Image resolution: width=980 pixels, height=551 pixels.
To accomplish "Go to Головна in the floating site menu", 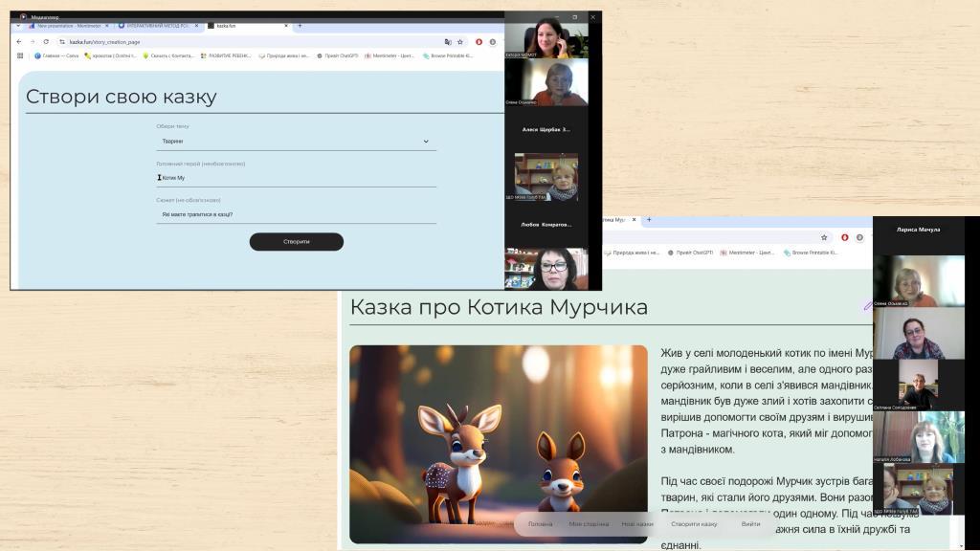I will [540, 524].
